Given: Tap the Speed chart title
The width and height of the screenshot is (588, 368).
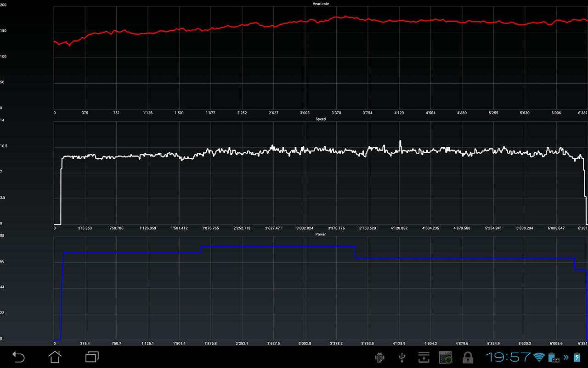Looking at the screenshot, I should pos(321,119).
